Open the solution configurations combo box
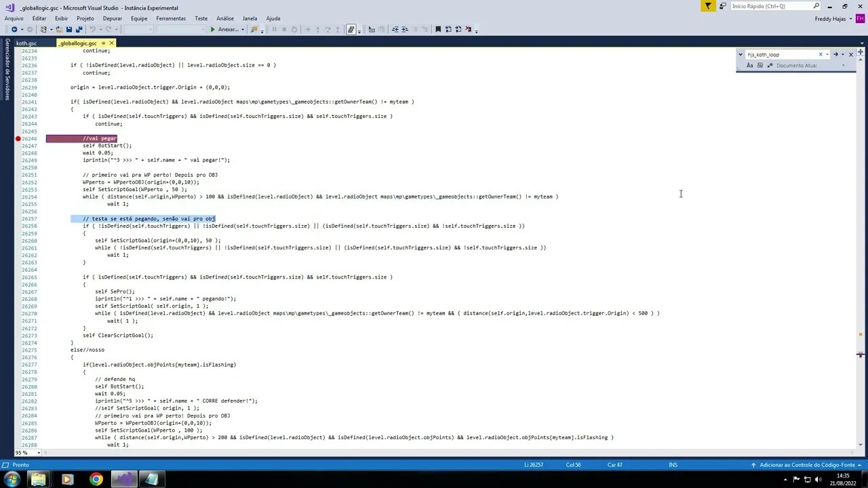The height and width of the screenshot is (488, 868). [139, 29]
